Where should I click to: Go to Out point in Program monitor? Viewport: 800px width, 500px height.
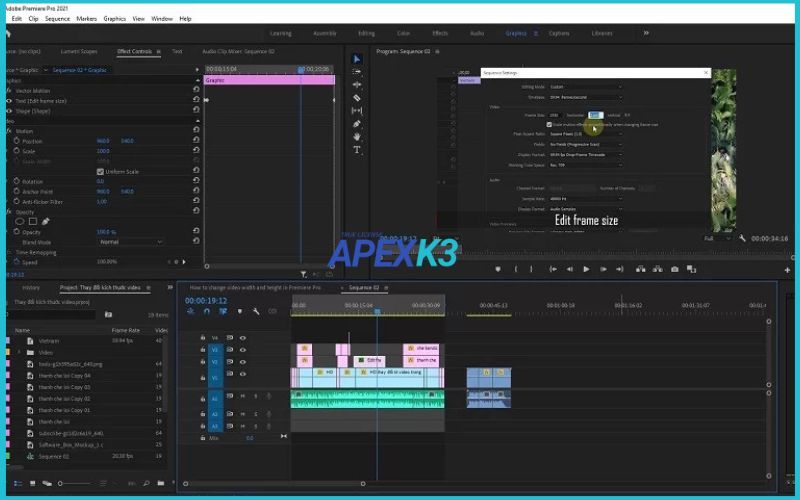click(x=619, y=269)
